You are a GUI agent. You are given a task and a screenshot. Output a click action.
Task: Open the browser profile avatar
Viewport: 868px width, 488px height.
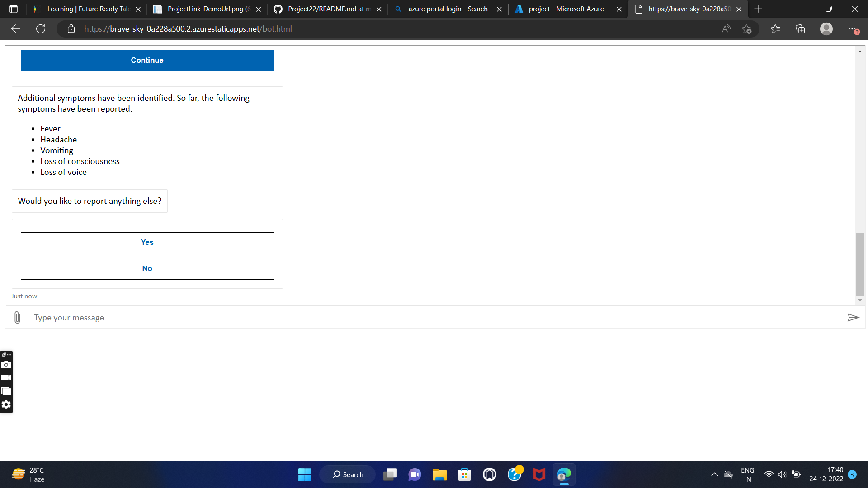pyautogui.click(x=826, y=29)
